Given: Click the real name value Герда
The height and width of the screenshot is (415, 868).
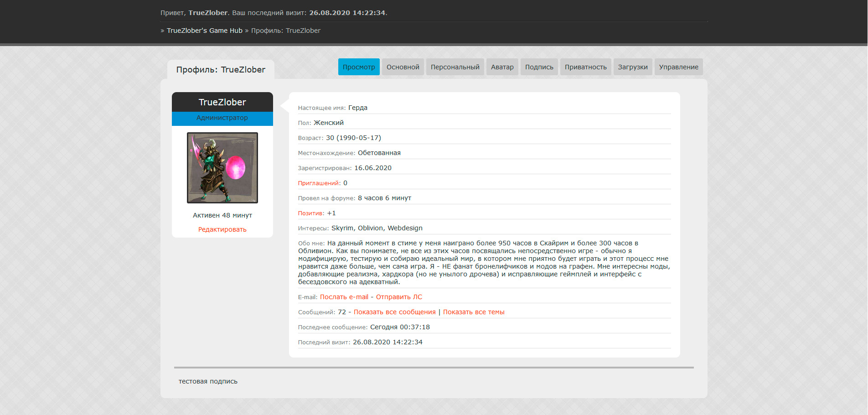Looking at the screenshot, I should [x=358, y=108].
